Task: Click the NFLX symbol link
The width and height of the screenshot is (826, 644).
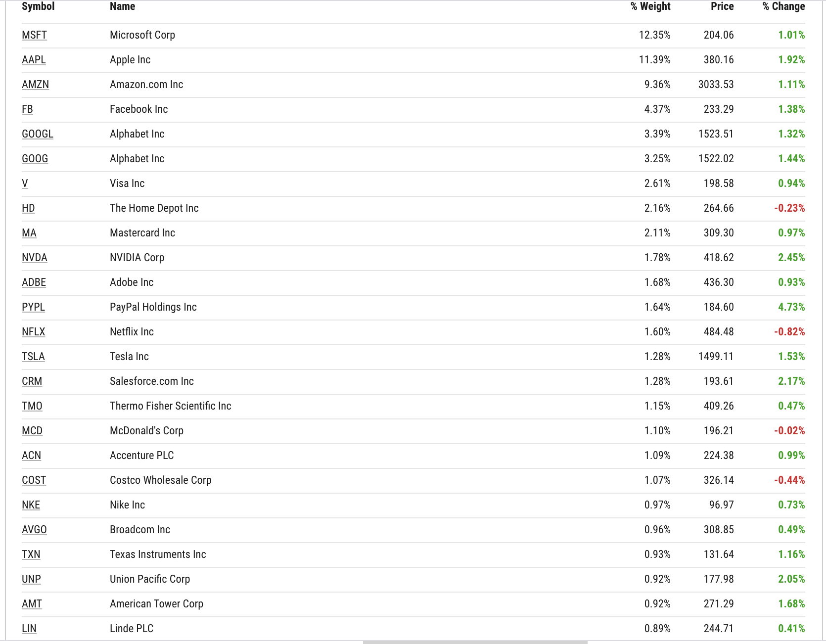Action: (33, 332)
